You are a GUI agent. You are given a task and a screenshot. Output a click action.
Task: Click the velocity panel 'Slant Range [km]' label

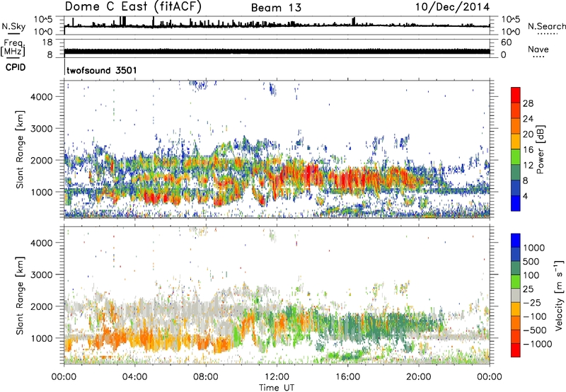tap(20, 296)
